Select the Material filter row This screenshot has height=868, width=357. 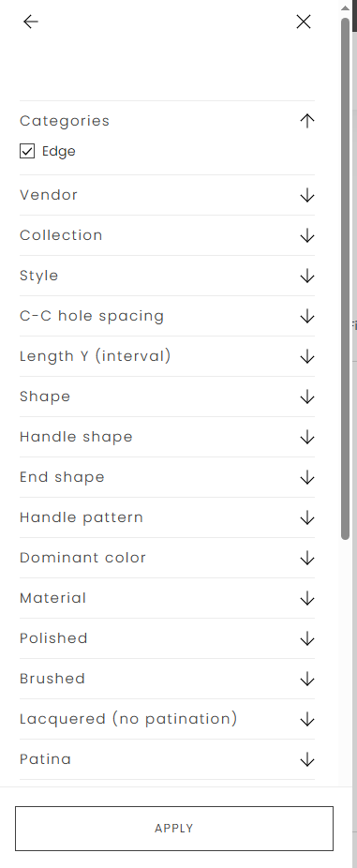pos(167,598)
